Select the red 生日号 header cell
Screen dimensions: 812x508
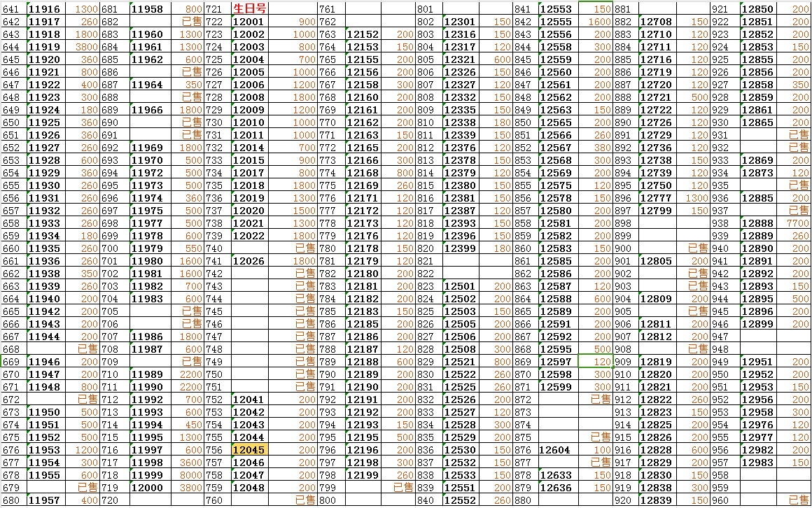(x=250, y=9)
